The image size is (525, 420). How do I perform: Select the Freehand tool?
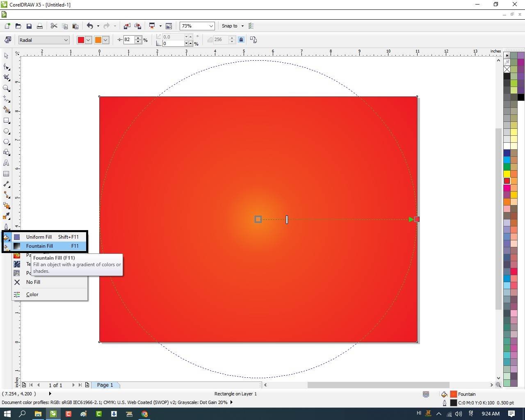point(6,99)
